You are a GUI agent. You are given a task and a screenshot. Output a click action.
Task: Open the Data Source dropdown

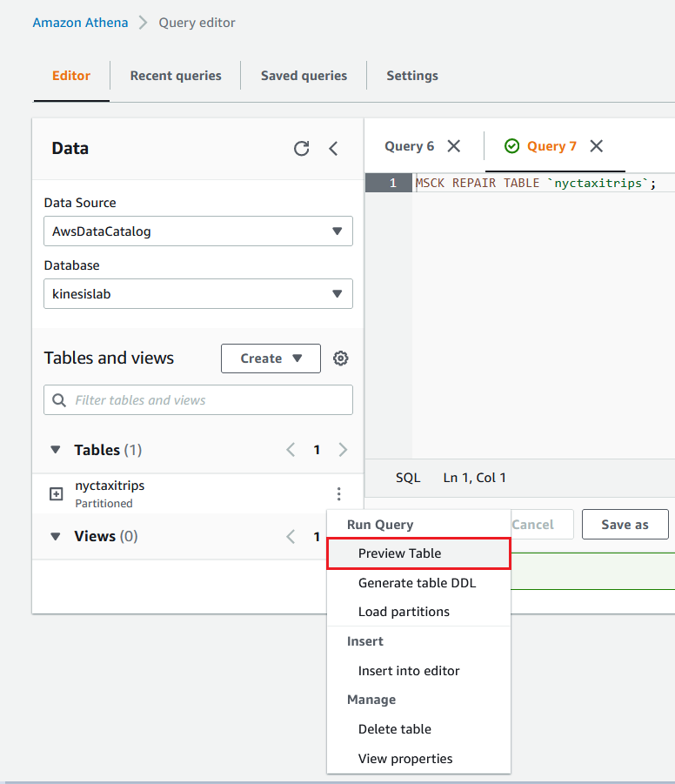(x=198, y=231)
